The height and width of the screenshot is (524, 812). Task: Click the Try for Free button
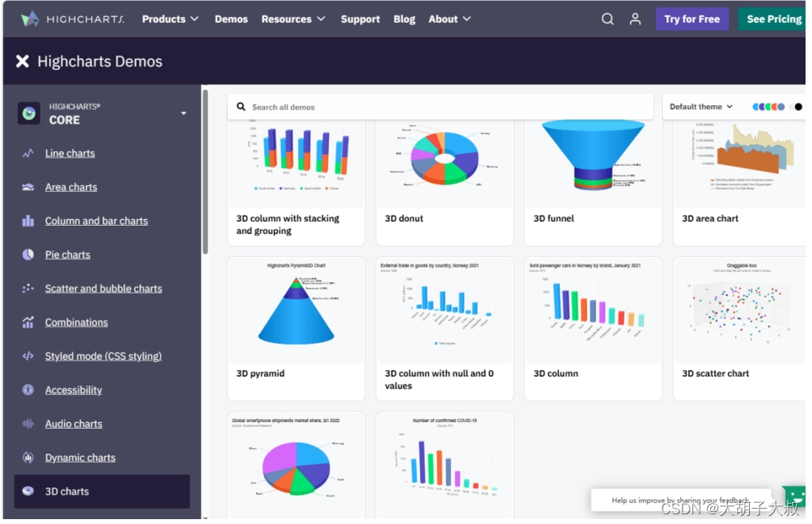pyautogui.click(x=692, y=19)
